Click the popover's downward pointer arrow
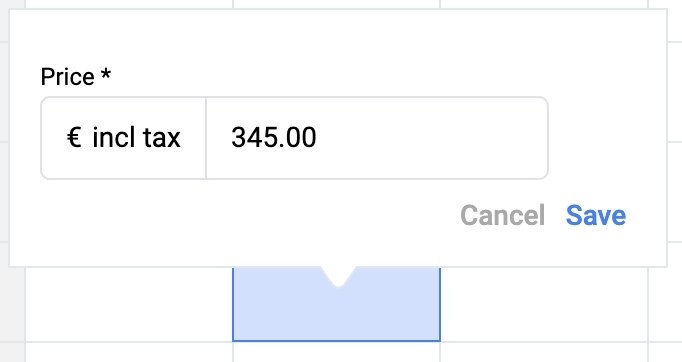This screenshot has width=682, height=362. click(338, 277)
